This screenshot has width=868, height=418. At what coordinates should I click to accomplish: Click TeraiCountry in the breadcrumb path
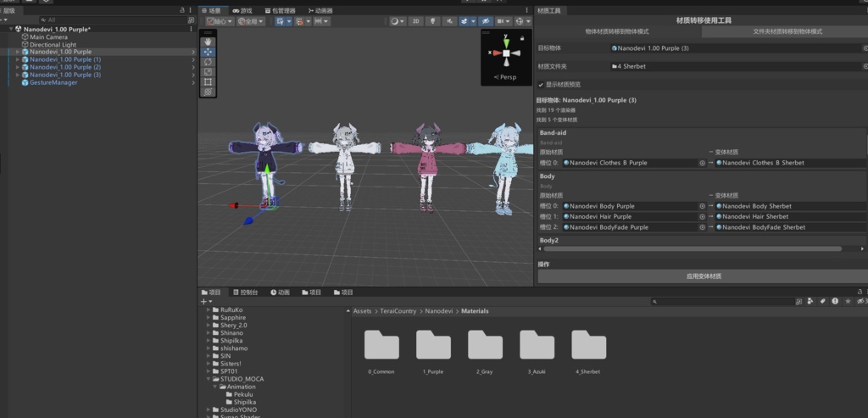(x=398, y=311)
